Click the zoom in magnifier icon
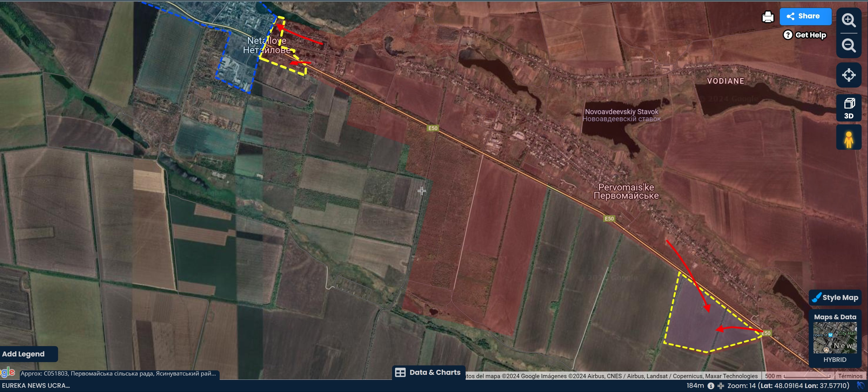Image resolution: width=868 pixels, height=392 pixels. tap(848, 20)
